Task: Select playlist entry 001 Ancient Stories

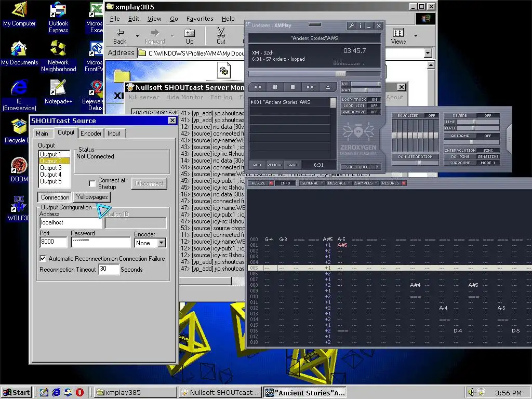Action: coord(290,102)
